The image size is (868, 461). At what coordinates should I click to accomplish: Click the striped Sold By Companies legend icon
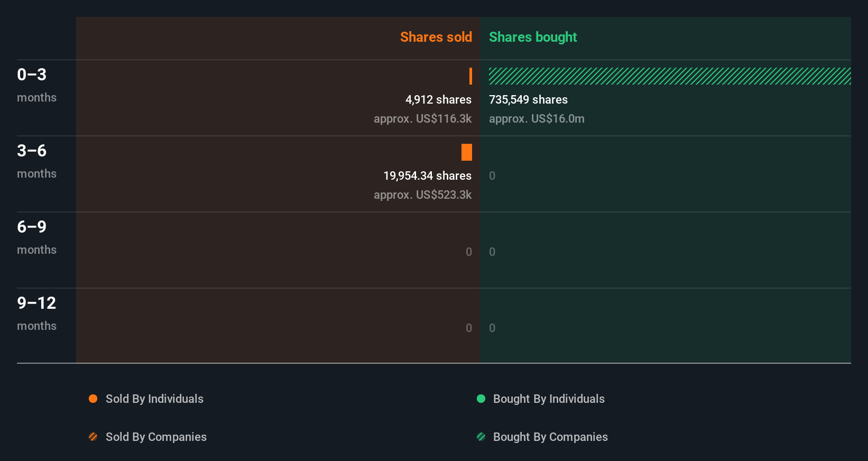coord(93,437)
